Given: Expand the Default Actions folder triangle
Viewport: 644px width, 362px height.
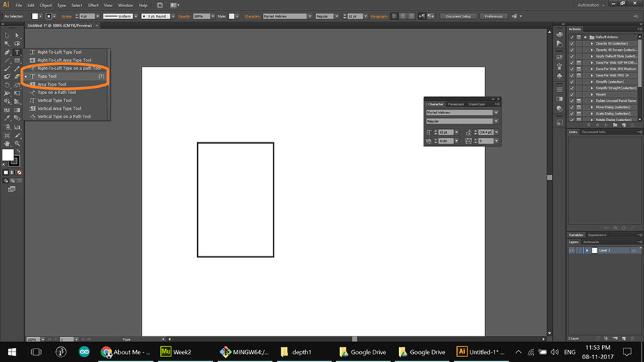Looking at the screenshot, I should click(x=585, y=37).
